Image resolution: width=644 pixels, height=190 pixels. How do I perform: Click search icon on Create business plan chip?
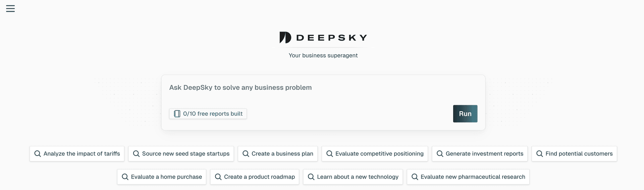tap(246, 154)
